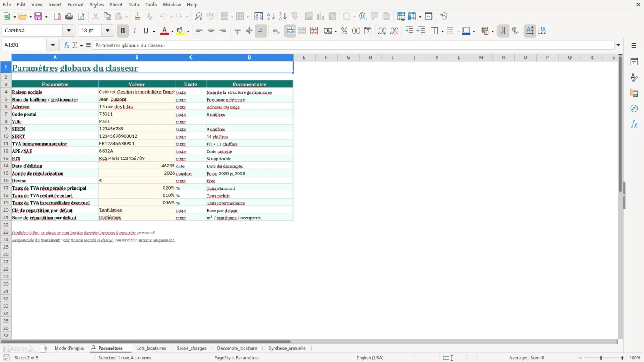644x362 pixels.
Task: Open sidebar Properties panel
Action: (634, 62)
